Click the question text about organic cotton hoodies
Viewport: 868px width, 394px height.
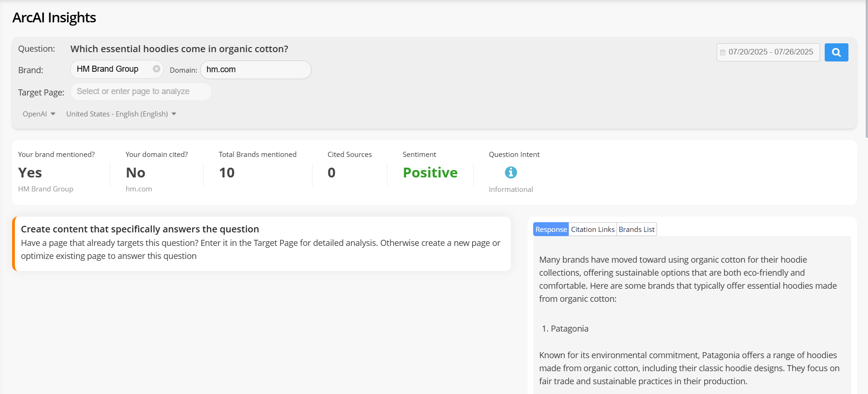click(179, 49)
